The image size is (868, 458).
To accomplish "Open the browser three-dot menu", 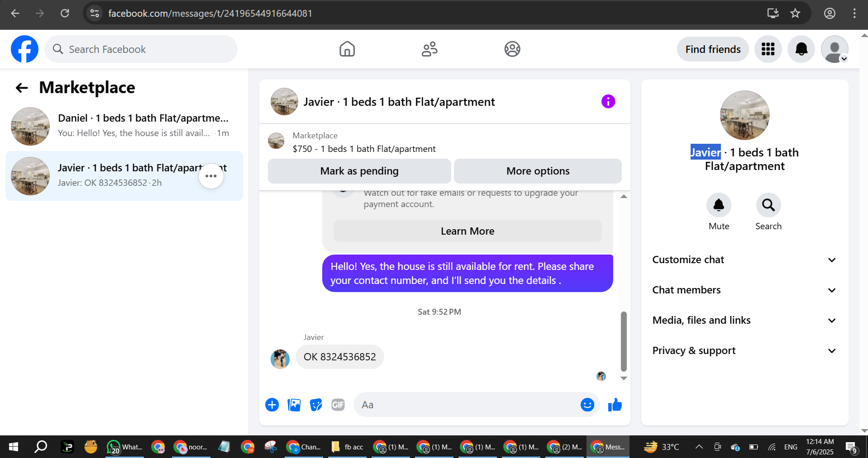I will [854, 13].
